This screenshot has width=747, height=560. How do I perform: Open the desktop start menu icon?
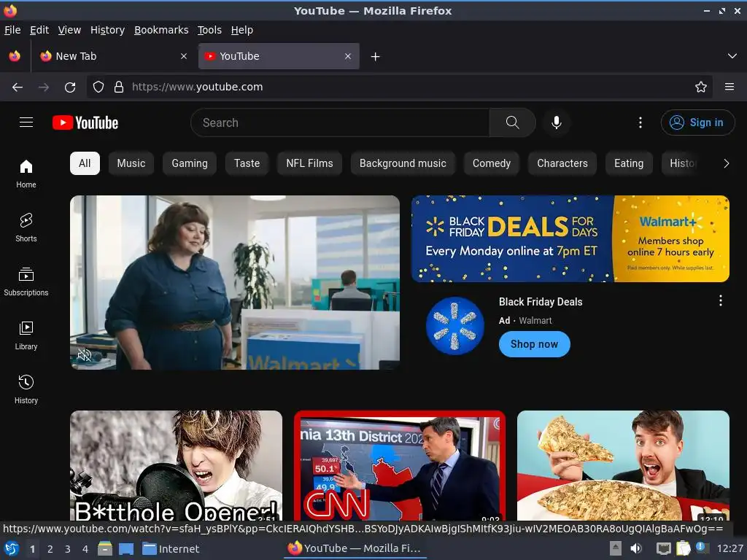[12, 548]
